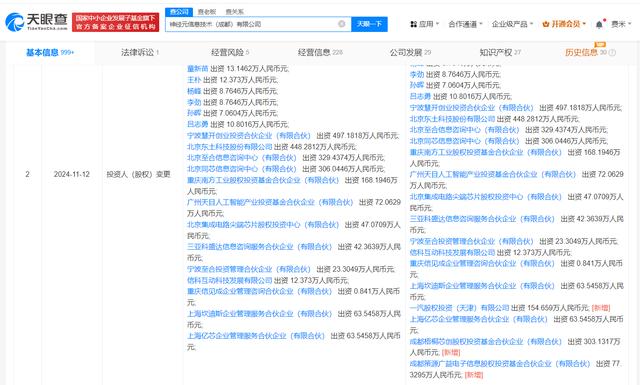Open 三亚科盛达信息咨询服务 in after-change column

pos(482,219)
